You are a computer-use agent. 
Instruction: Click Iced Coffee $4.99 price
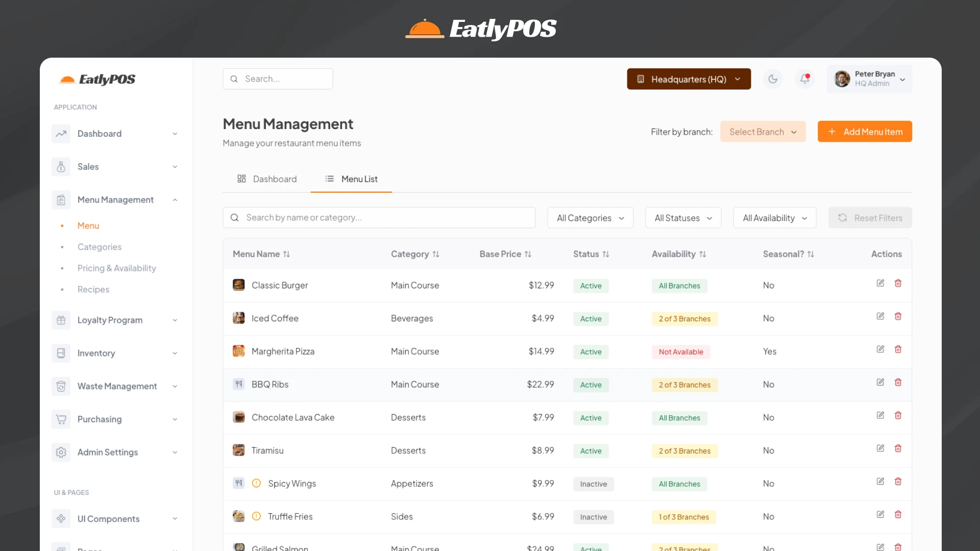click(x=543, y=318)
